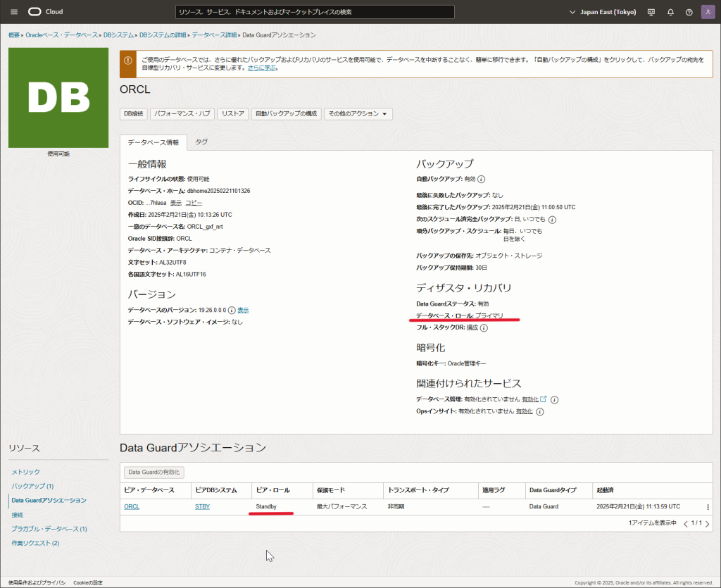The width and height of the screenshot is (721, 588).
Task: Open プラガブル・データベース (1) resource
Action: tap(49, 529)
